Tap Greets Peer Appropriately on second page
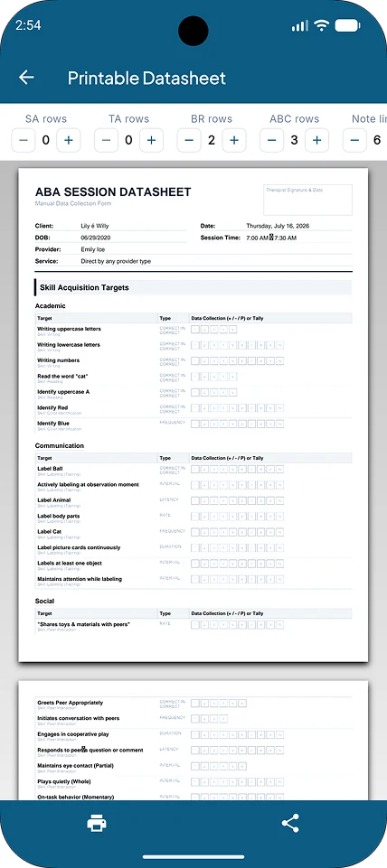387x868 pixels. coord(70,703)
